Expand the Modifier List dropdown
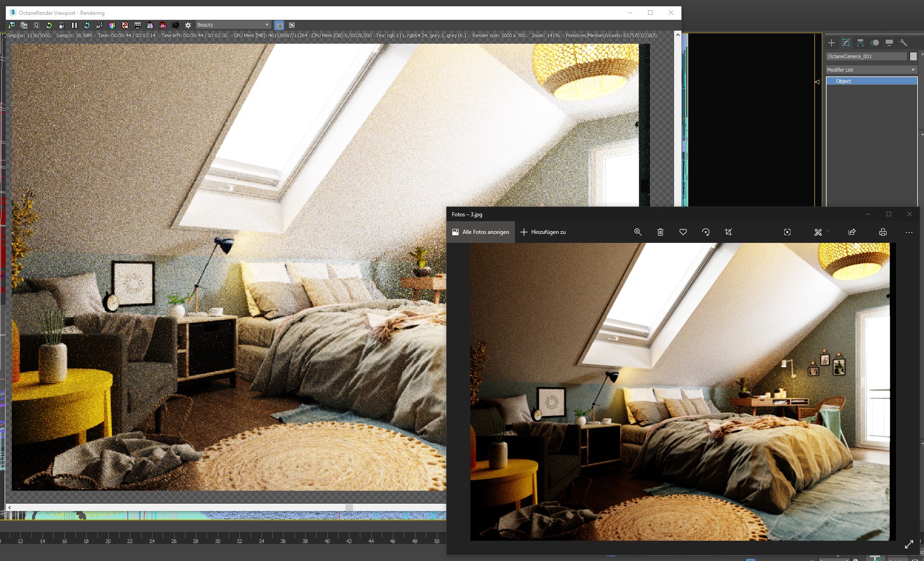Viewport: 924px width, 561px height. point(871,70)
